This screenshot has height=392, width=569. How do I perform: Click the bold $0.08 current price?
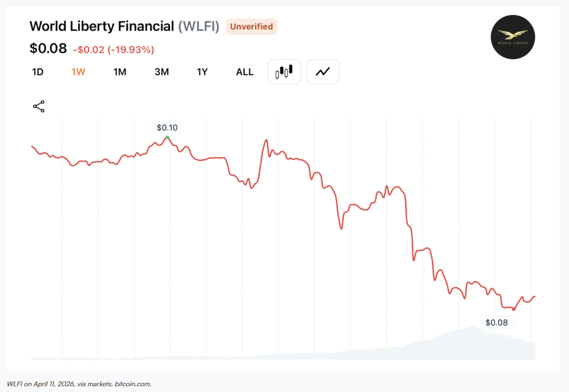click(x=48, y=48)
